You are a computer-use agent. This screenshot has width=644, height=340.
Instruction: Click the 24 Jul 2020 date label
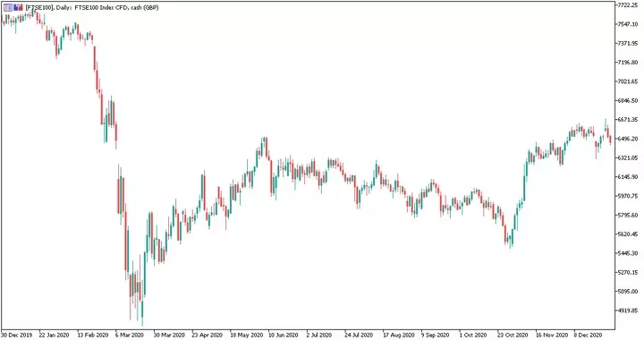click(359, 335)
